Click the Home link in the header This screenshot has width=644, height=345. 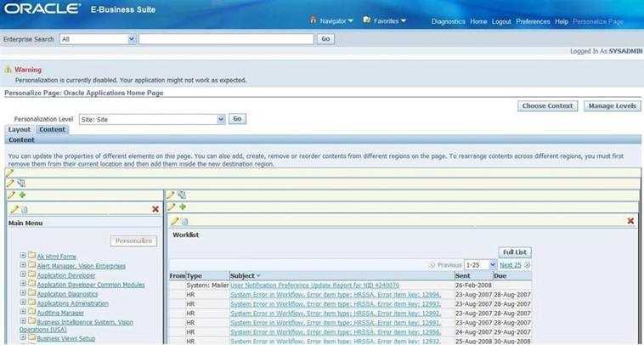tap(478, 21)
